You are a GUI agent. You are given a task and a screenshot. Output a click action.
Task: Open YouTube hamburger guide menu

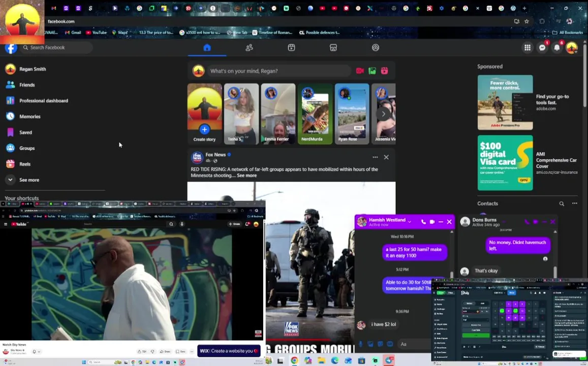point(5,224)
